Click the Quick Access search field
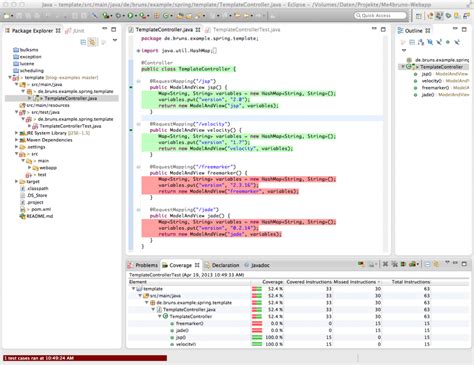Image resolution: width=474 pixels, height=365 pixels. (x=380, y=15)
